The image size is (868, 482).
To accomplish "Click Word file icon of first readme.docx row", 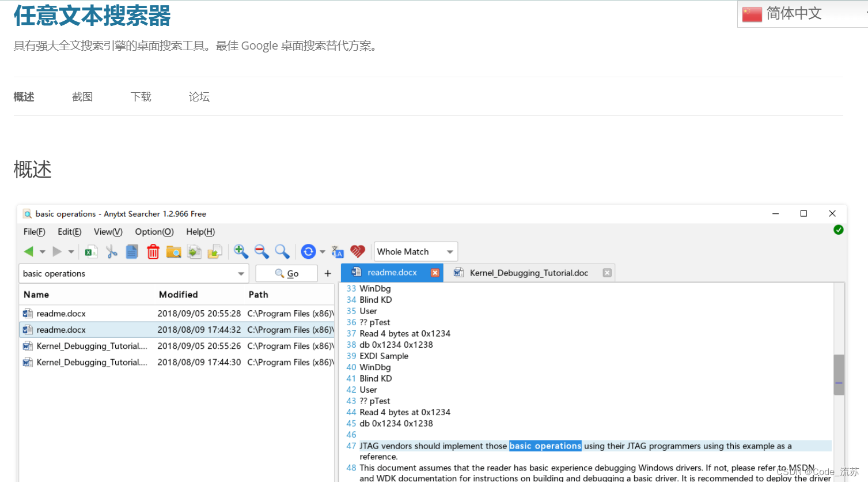I will 28,314.
